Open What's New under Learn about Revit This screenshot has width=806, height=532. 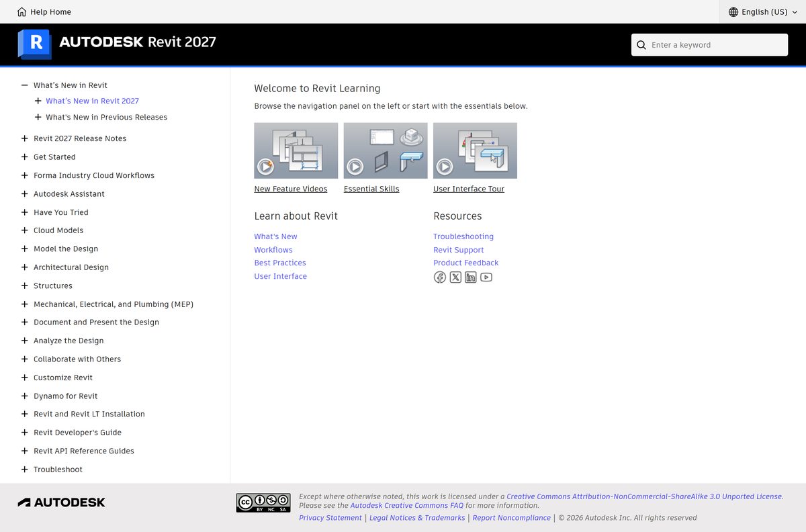click(x=275, y=236)
